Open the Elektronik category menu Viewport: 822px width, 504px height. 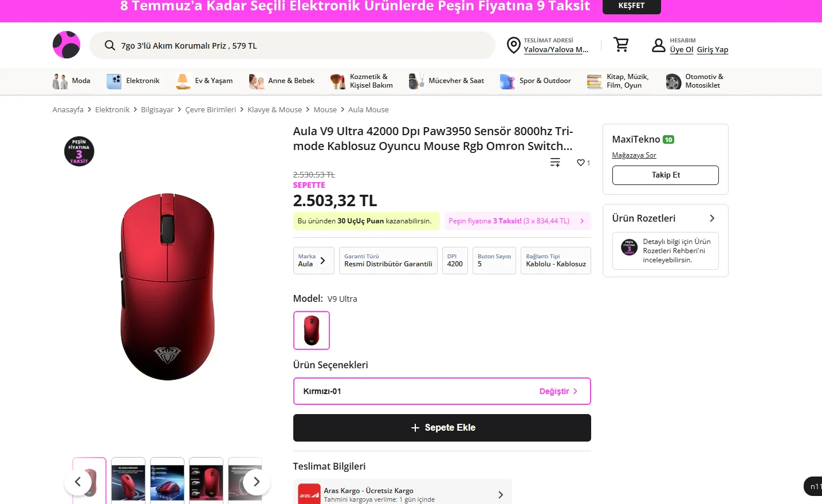pyautogui.click(x=133, y=81)
